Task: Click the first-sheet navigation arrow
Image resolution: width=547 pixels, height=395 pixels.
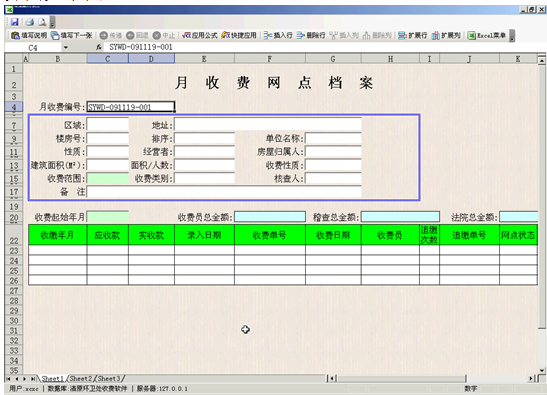Action: [x=8, y=379]
